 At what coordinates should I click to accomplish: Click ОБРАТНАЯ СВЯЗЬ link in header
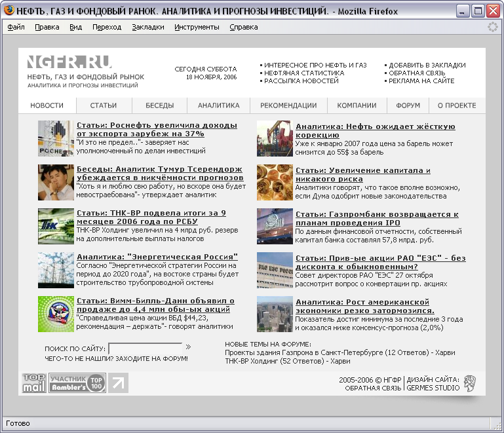[417, 73]
